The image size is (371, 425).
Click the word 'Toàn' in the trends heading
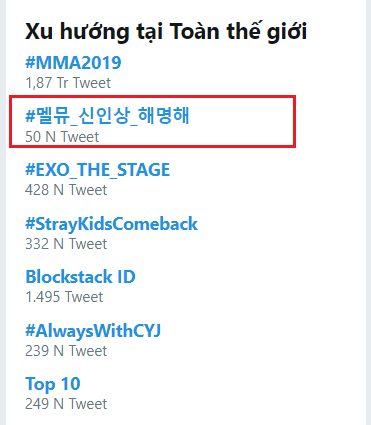coord(195,32)
